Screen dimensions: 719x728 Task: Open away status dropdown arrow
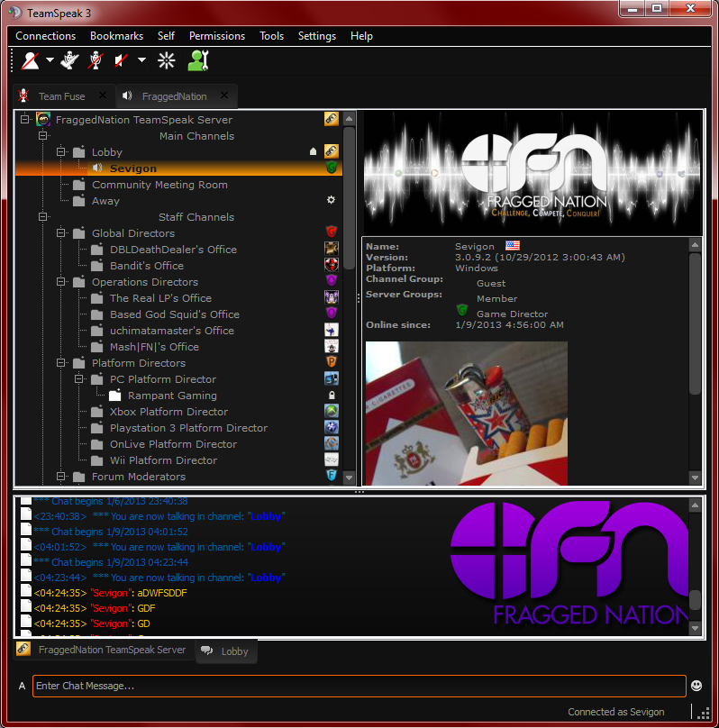pyautogui.click(x=50, y=59)
